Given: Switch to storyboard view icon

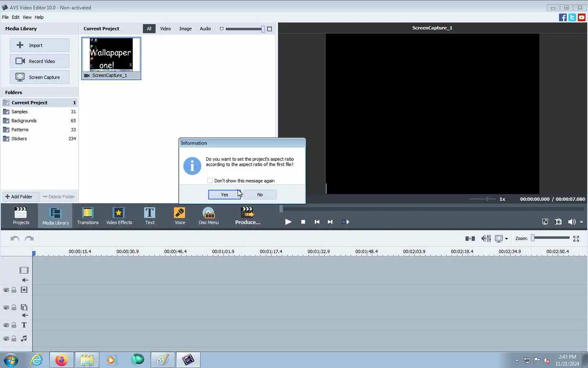Looking at the screenshot, I should tap(470, 238).
